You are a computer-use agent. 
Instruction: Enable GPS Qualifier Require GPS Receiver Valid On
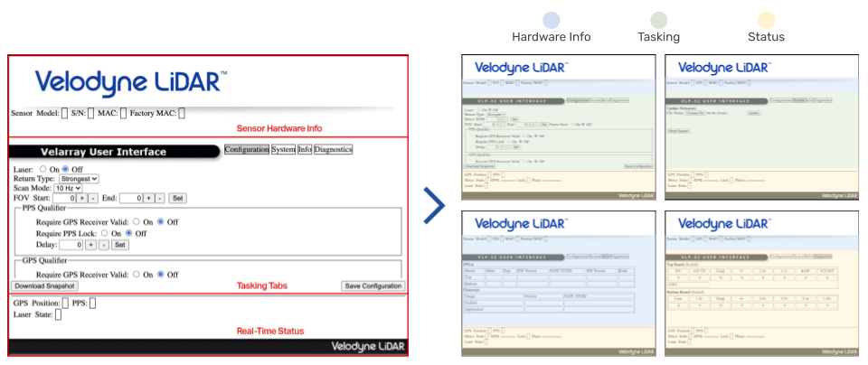click(x=137, y=275)
